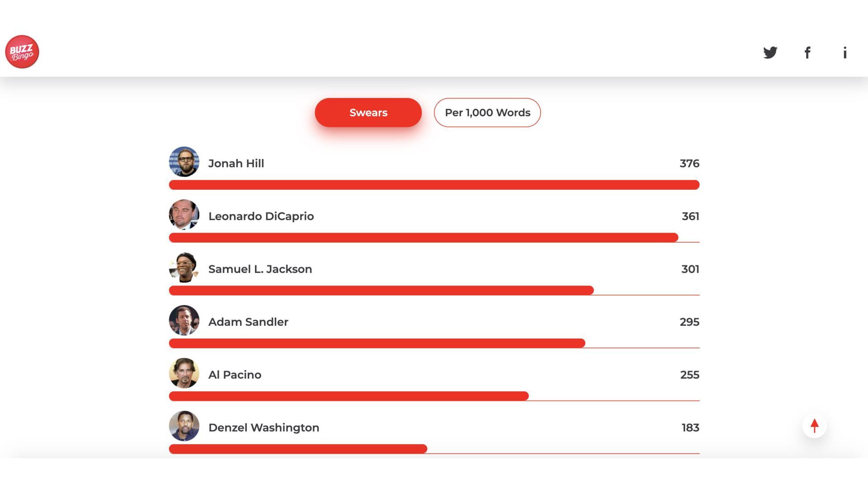
Task: Share via the Twitter bird icon
Action: click(770, 52)
